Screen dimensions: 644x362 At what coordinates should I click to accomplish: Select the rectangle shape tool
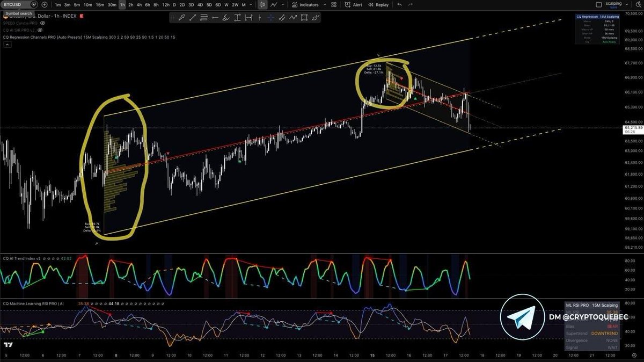304,18
